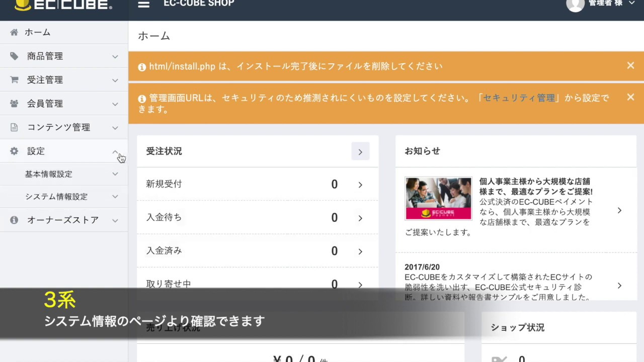644x362 pixels.
Task: Open 2017/6/20 news item arrow
Action: [619, 286]
